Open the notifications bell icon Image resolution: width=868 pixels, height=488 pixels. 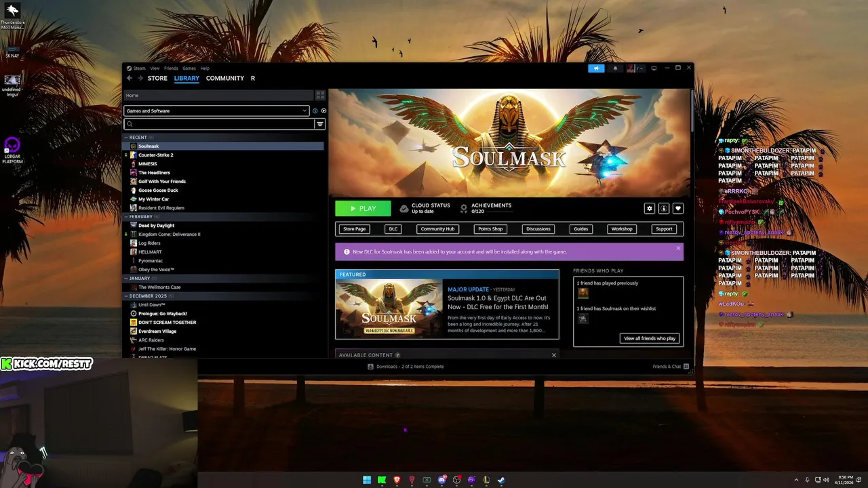[615, 68]
